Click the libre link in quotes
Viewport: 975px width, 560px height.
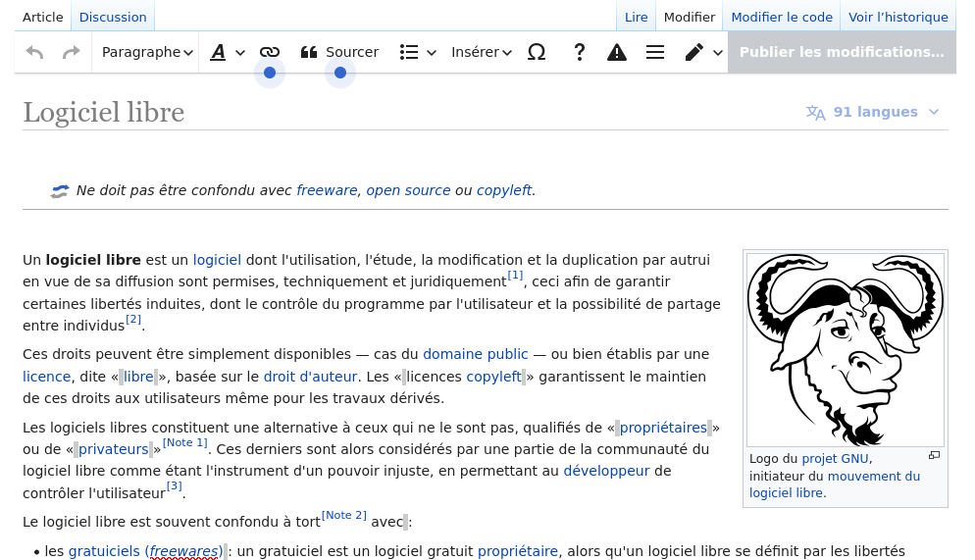pyautogui.click(x=138, y=377)
